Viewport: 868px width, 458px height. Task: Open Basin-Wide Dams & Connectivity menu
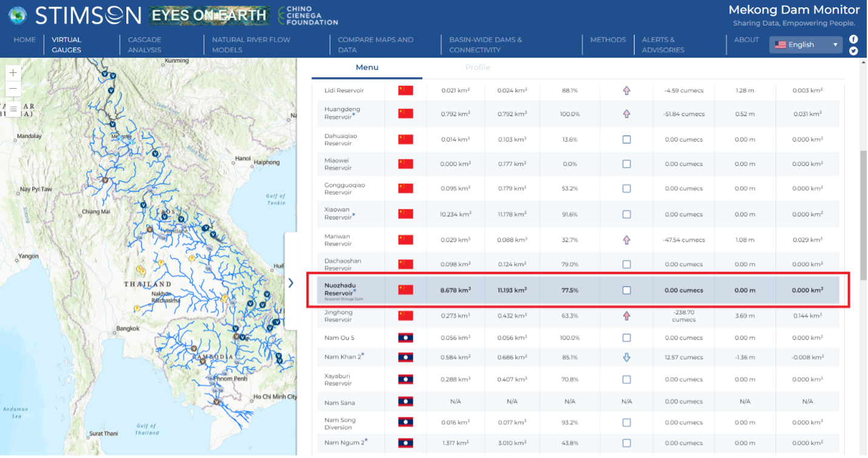(485, 44)
